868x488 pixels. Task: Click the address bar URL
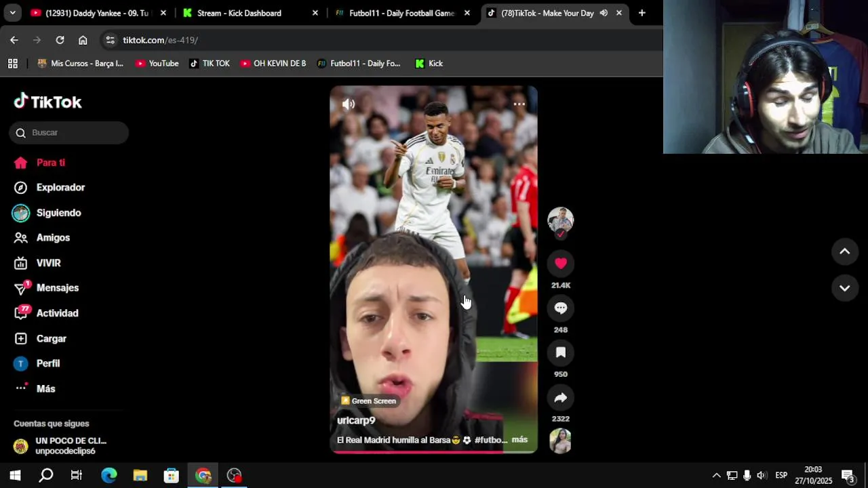160,41
